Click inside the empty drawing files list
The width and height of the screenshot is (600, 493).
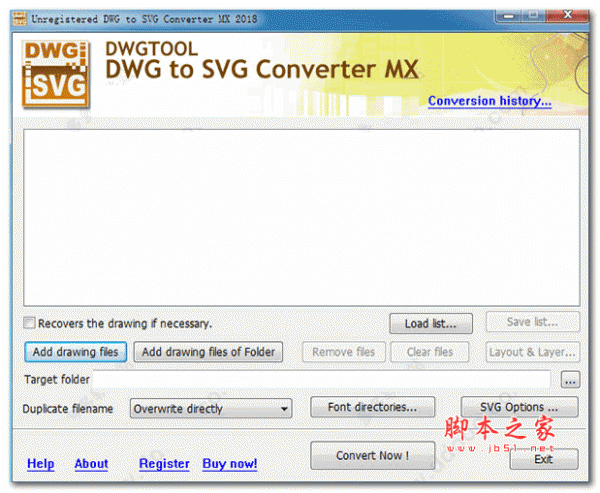coord(302,217)
